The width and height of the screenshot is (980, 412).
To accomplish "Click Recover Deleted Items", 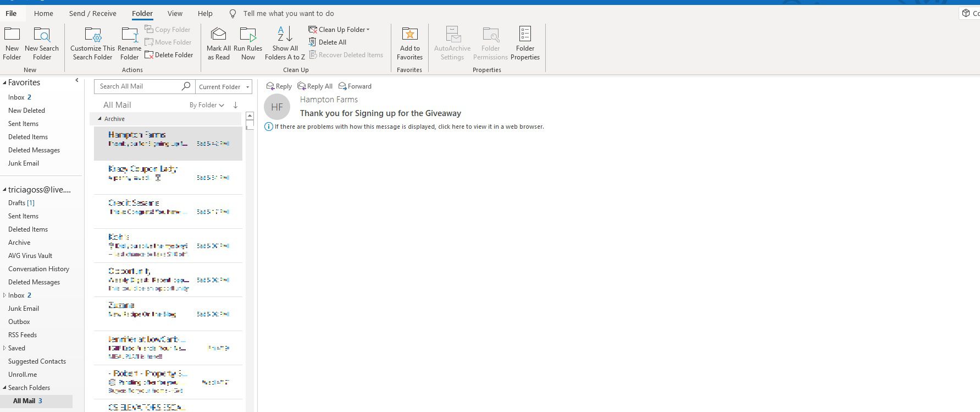I will [x=346, y=55].
